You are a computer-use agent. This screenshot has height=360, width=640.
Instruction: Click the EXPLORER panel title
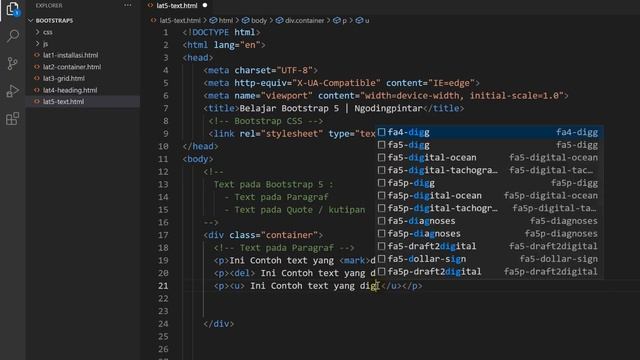point(49,5)
